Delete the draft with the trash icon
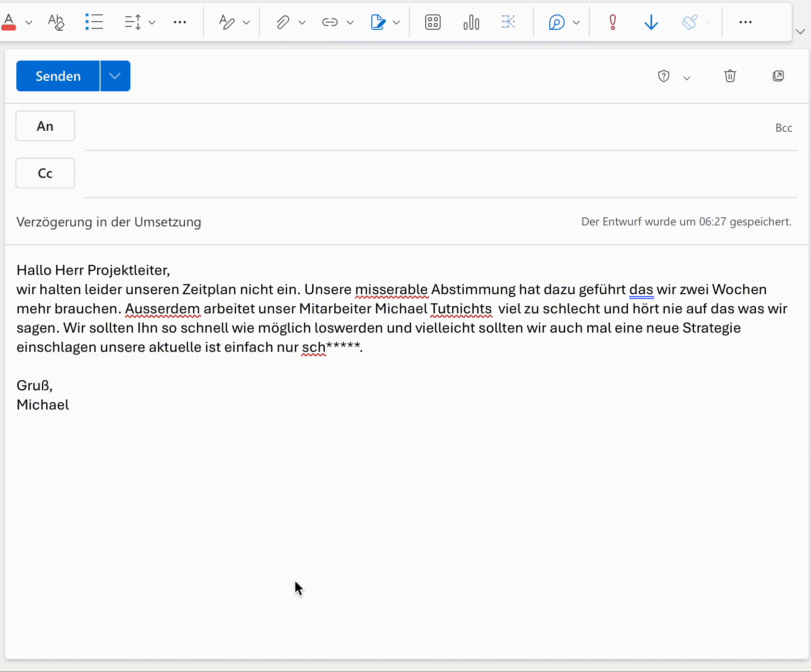The image size is (811, 672). click(x=730, y=76)
